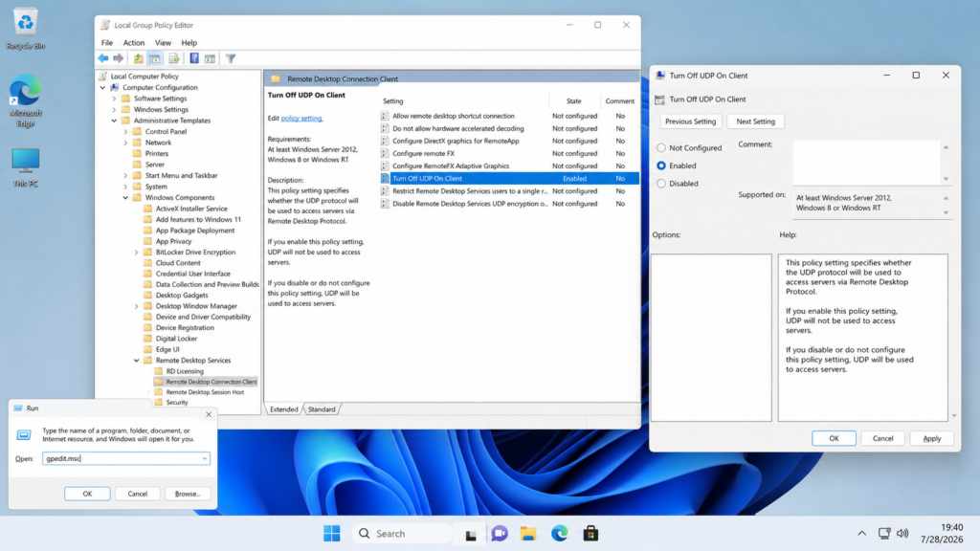Image resolution: width=980 pixels, height=551 pixels.
Task: Open Microsoft Edge desktop shortcut
Action: tap(26, 100)
